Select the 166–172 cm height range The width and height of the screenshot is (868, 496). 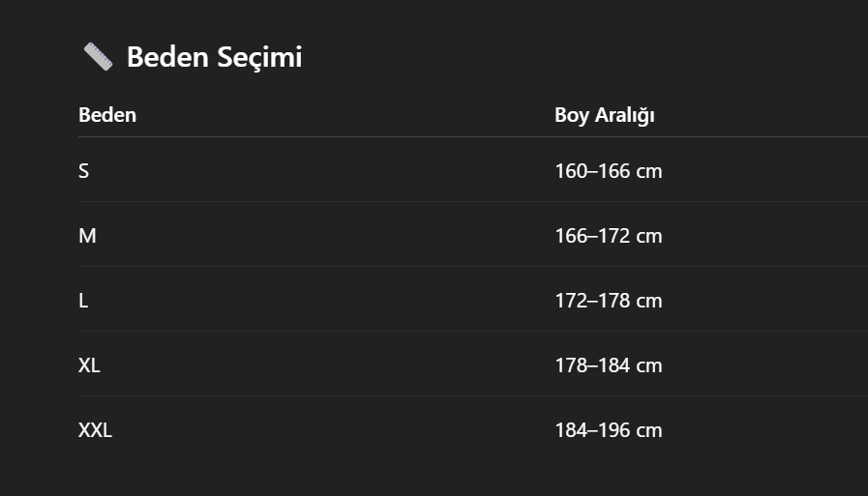pos(609,236)
